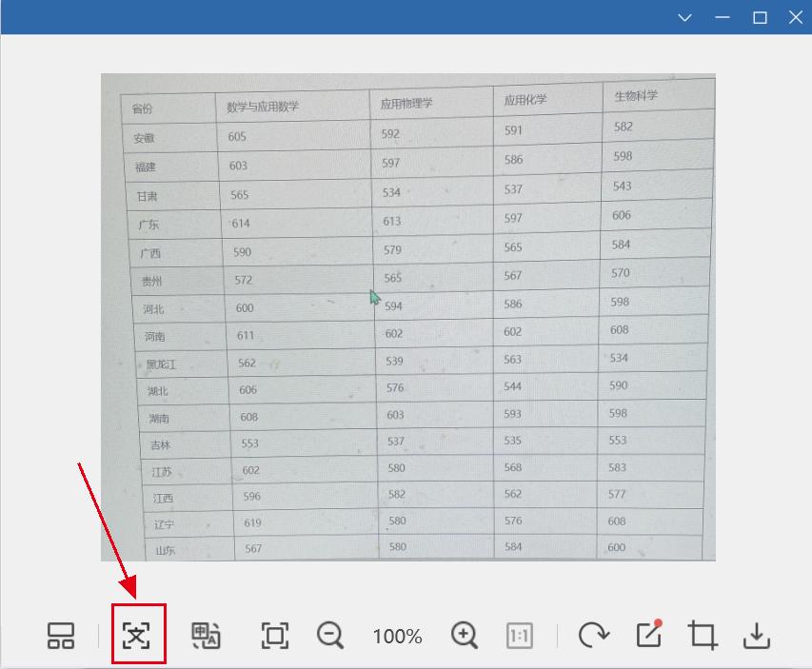View the image at 1:1 actual size
Screen dimensions: 812x669
pos(520,636)
